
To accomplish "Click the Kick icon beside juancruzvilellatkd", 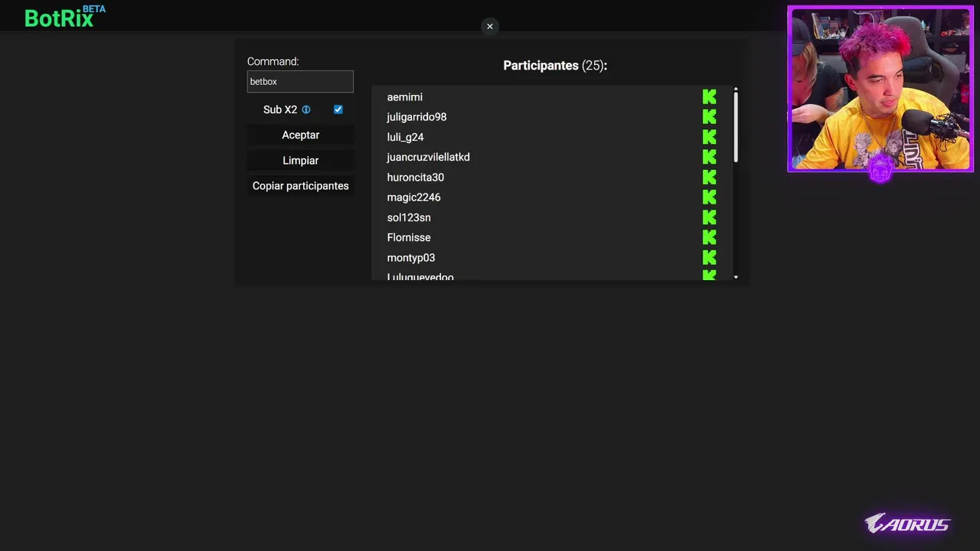I will pos(709,157).
